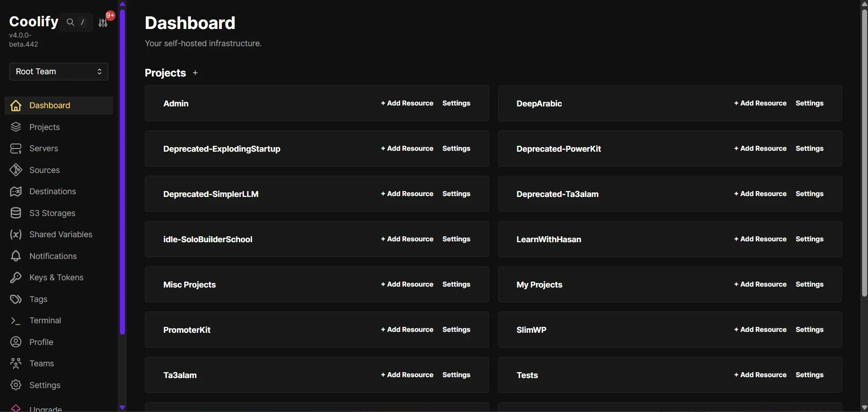Add a new project with plus icon
Screen dimensions: 868x412
click(x=196, y=73)
